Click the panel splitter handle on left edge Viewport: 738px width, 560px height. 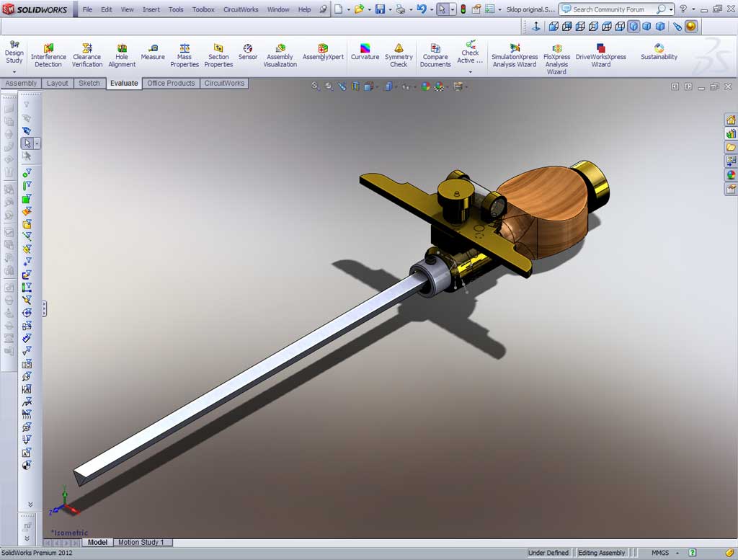coord(44,308)
